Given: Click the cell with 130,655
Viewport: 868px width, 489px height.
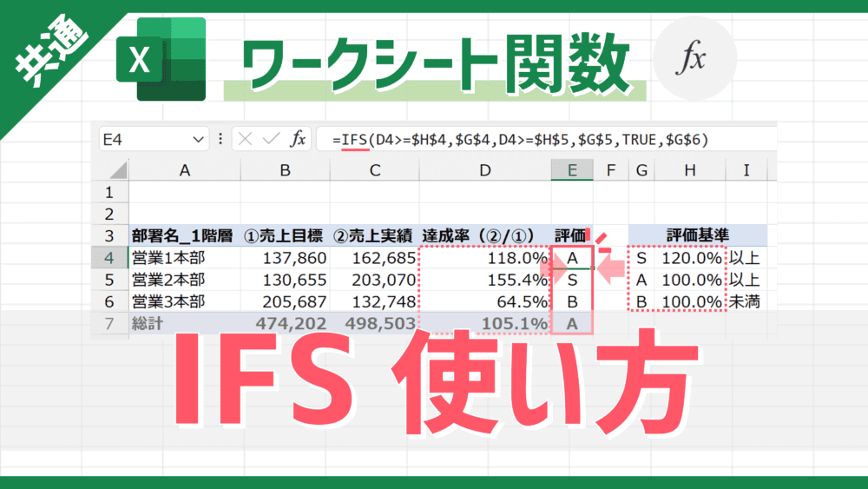Looking at the screenshot, I should (x=285, y=280).
